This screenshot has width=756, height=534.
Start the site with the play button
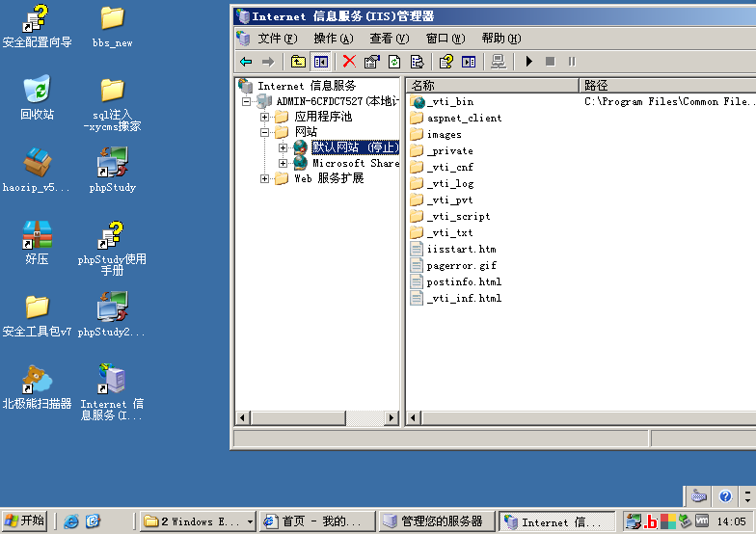point(528,62)
